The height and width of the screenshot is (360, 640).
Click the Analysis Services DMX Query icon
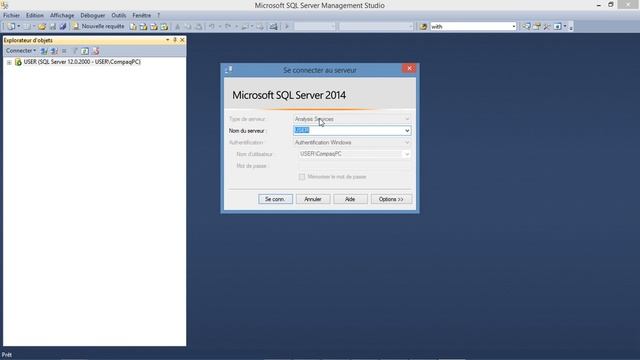tap(154, 27)
